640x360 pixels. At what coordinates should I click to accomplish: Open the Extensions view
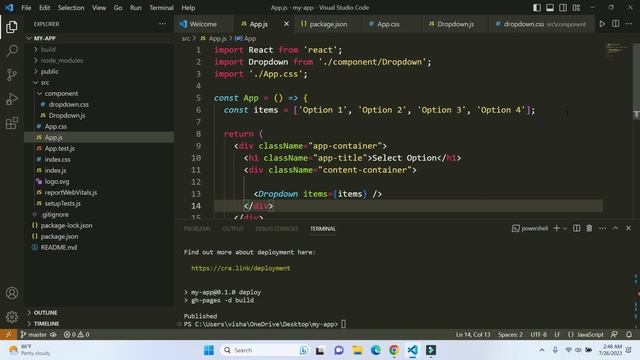[x=12, y=123]
